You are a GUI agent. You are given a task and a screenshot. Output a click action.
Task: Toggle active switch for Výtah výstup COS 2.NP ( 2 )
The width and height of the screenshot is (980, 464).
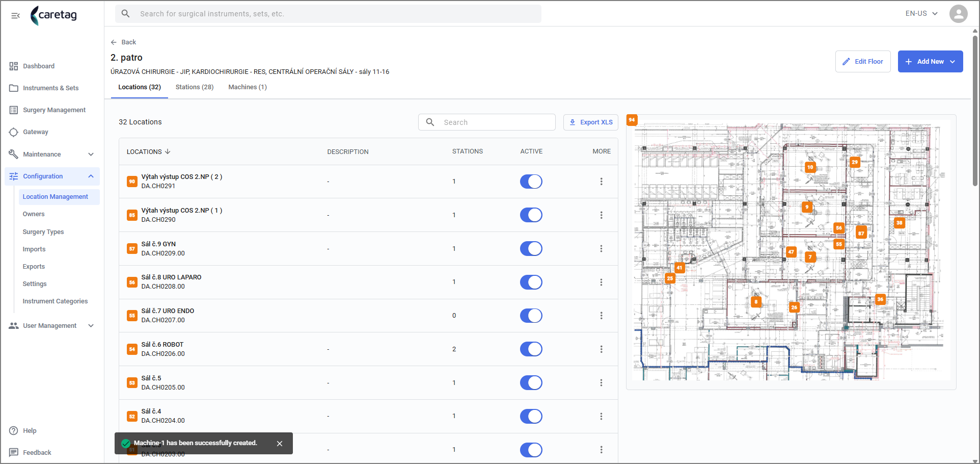pyautogui.click(x=531, y=182)
